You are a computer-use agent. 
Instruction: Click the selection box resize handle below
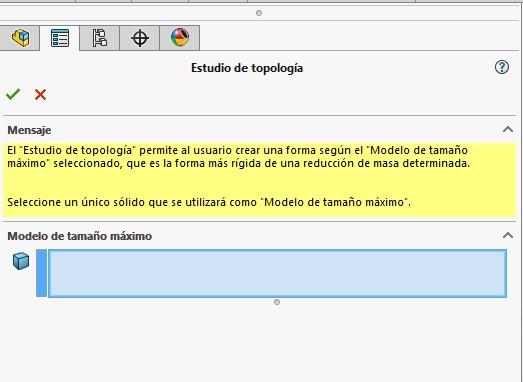pos(277,302)
